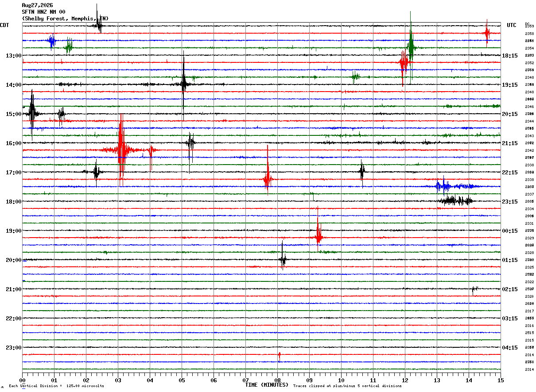Click the 23:15 UTC time label
Viewport: 536px width, 392px height.
click(x=509, y=202)
